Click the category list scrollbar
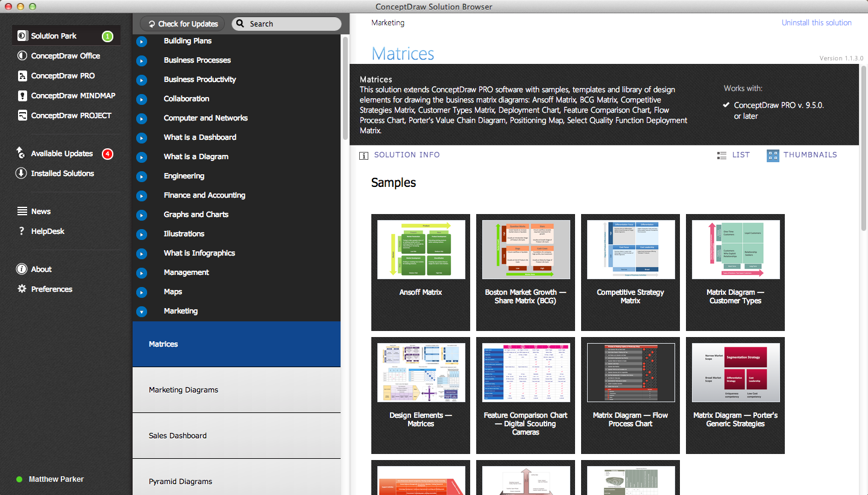This screenshot has width=868, height=495. click(345, 87)
